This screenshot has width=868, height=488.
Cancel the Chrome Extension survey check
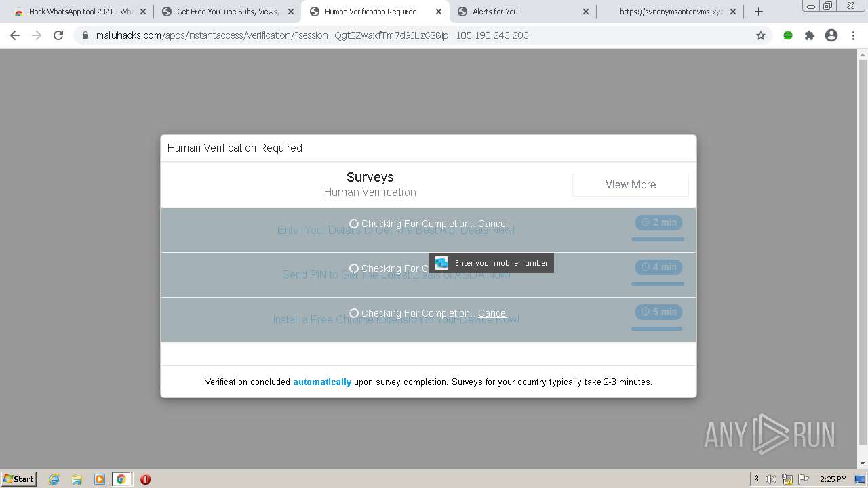click(493, 313)
